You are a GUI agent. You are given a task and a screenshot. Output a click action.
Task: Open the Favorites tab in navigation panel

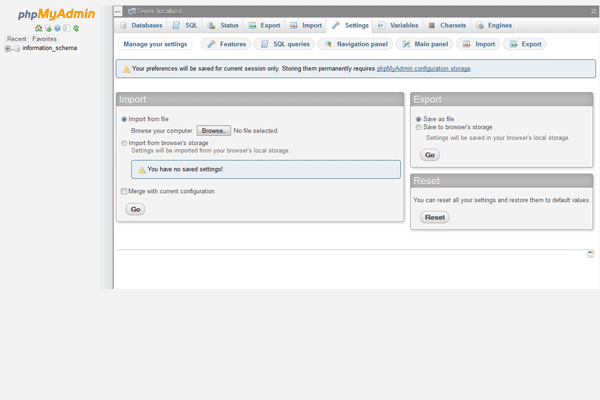coord(45,39)
